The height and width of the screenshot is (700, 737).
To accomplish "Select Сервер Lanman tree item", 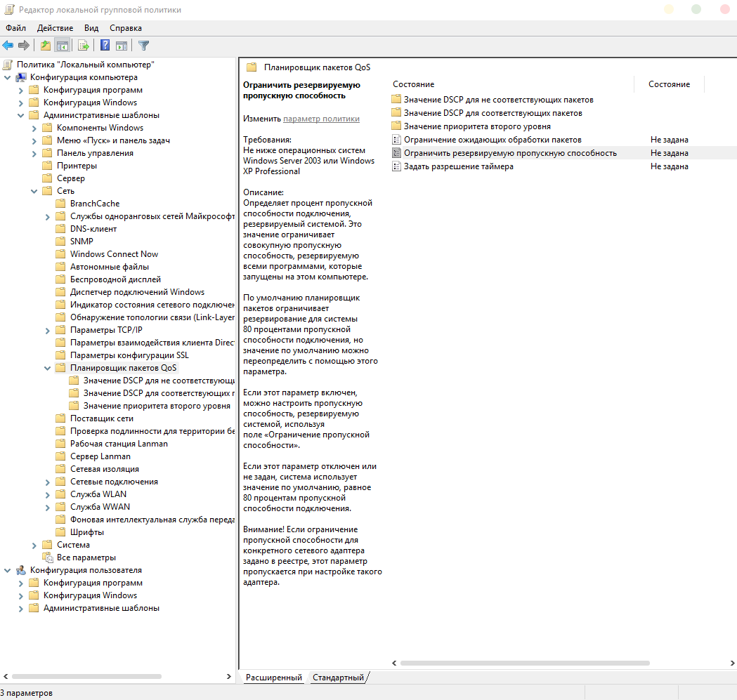I will tap(100, 456).
